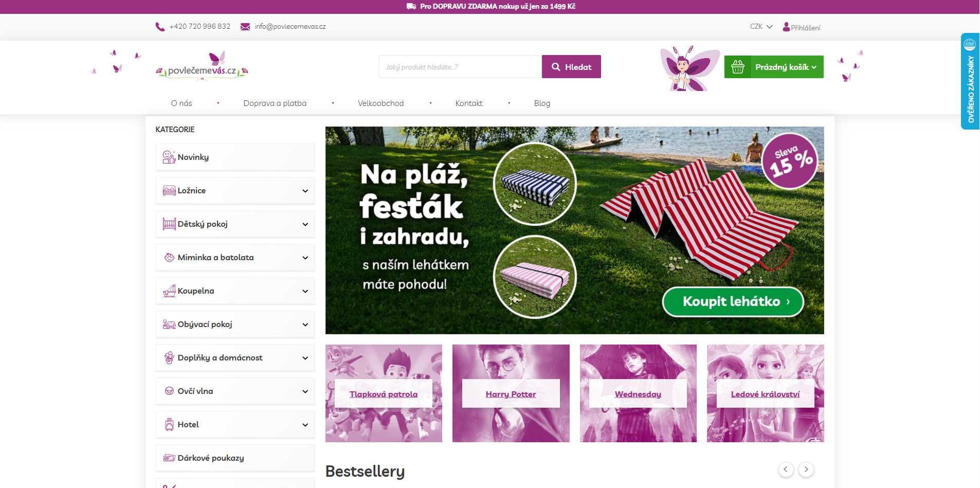Click the butterfly fairy mascot
Screen dimensions: 980x488
[x=689, y=68]
